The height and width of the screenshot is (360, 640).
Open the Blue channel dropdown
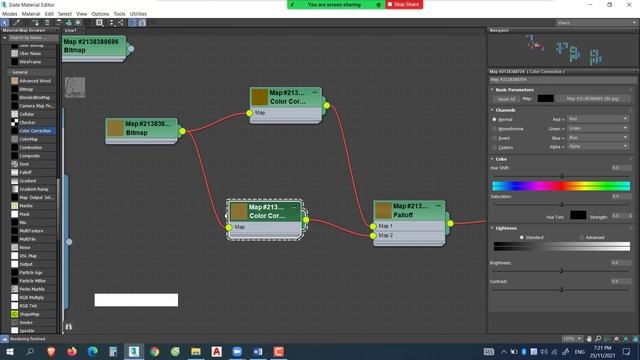tap(598, 138)
